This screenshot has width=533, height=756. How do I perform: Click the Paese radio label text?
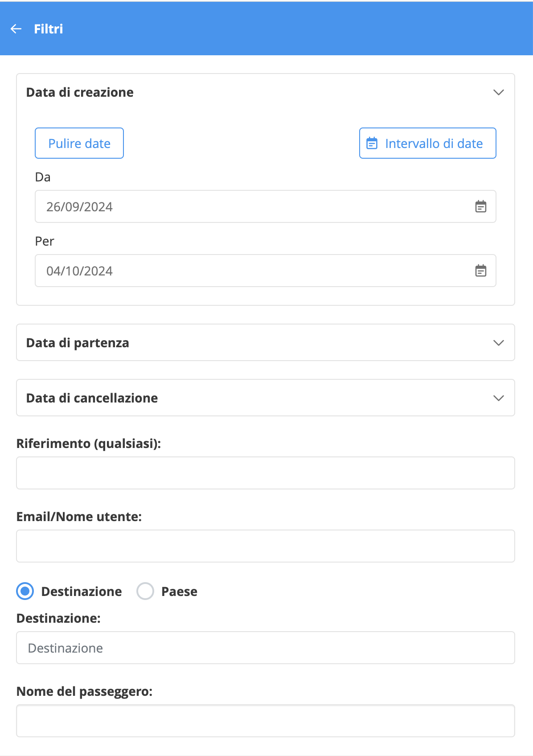(x=179, y=592)
